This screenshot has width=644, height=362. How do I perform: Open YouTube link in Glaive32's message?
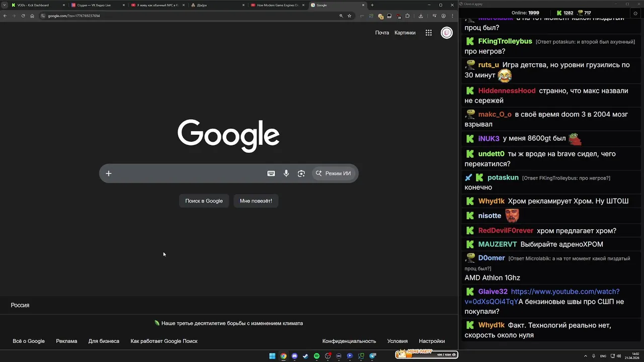542,297
